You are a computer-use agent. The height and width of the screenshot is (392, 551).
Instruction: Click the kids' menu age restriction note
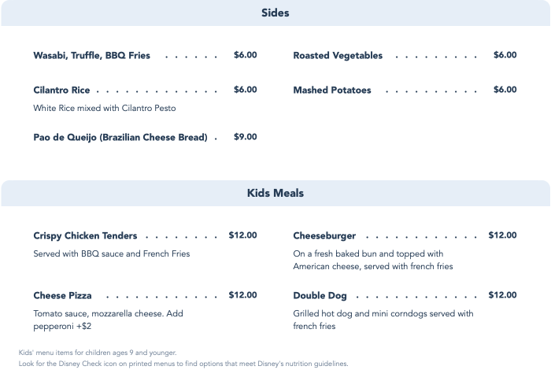(x=98, y=353)
